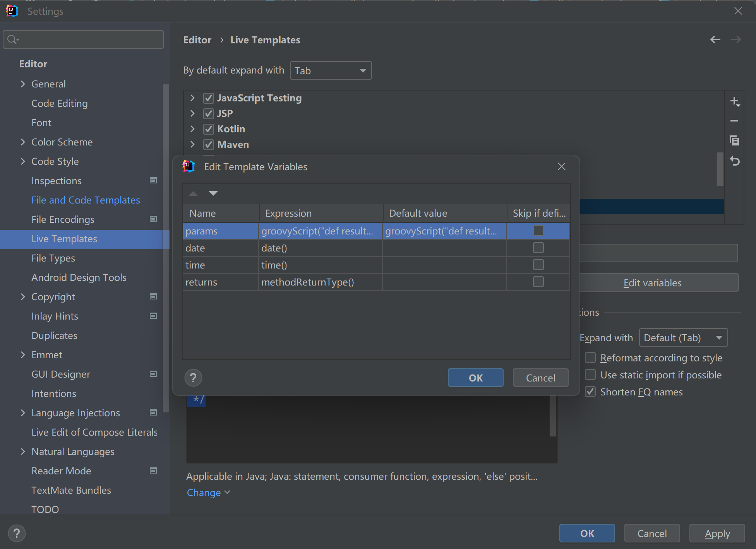Click OK in Edit Template Variables dialog
The image size is (756, 549).
click(476, 378)
